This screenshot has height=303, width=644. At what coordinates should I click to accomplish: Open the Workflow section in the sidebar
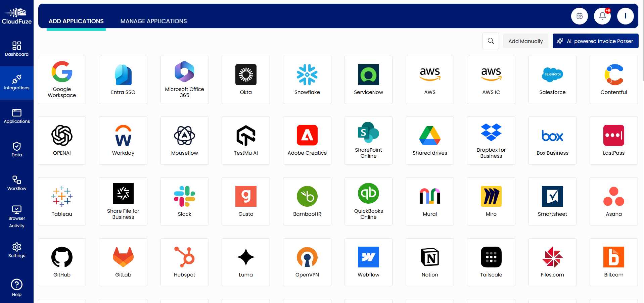pyautogui.click(x=16, y=183)
